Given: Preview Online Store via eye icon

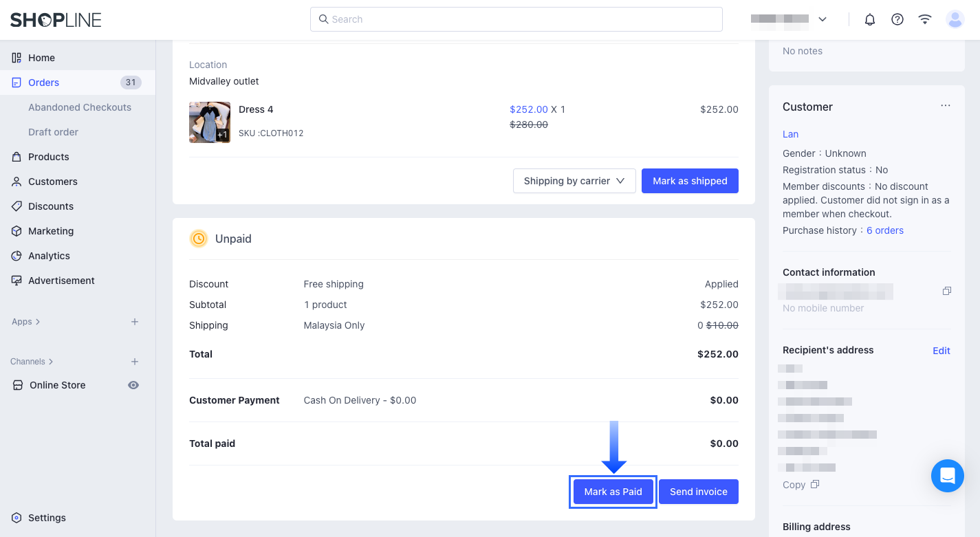Looking at the screenshot, I should 133,385.
